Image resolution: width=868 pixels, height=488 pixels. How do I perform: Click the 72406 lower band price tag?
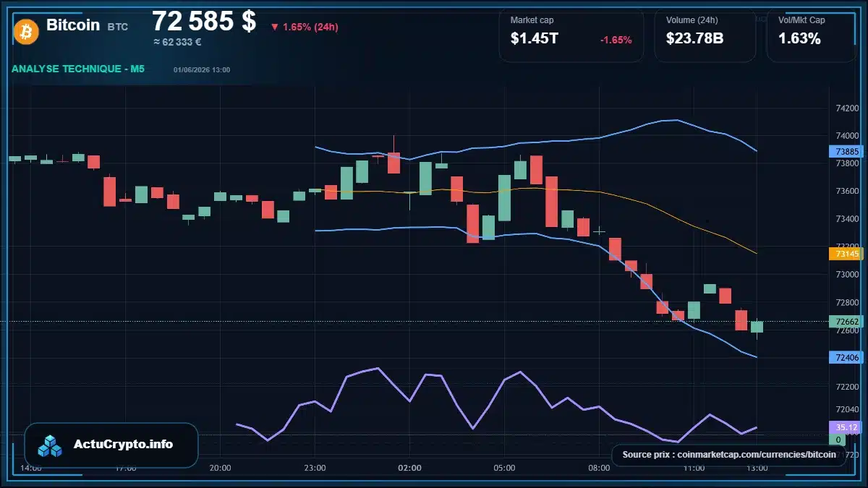846,357
